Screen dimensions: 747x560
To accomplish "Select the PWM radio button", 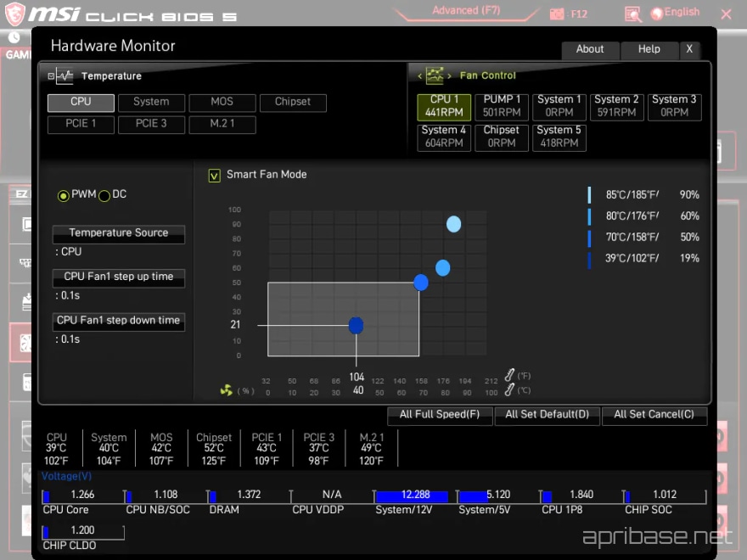I will click(x=63, y=196).
